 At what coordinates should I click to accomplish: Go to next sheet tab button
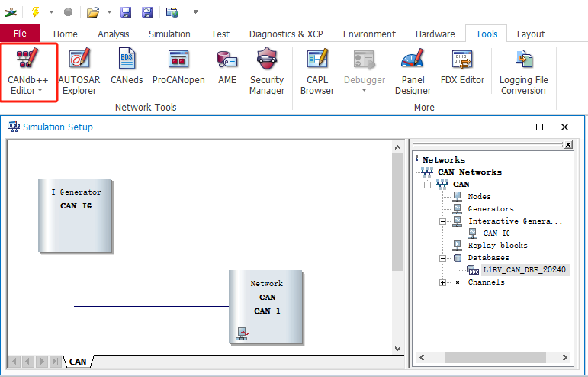(42, 362)
